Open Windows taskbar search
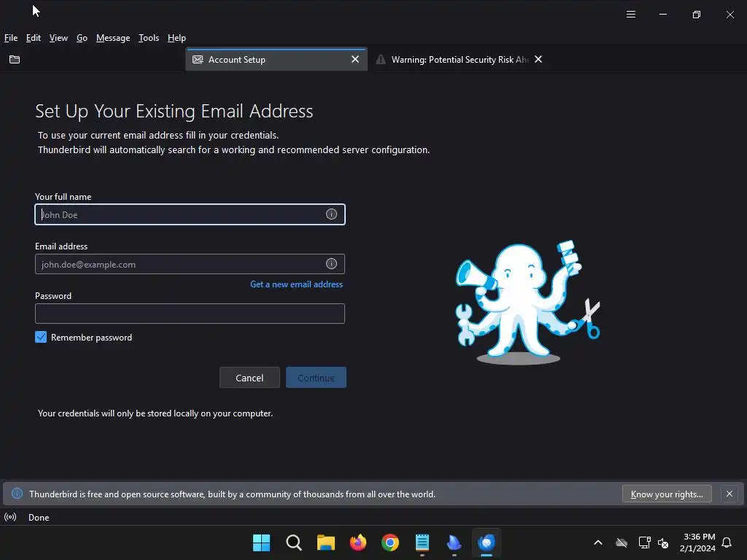 pyautogui.click(x=293, y=542)
